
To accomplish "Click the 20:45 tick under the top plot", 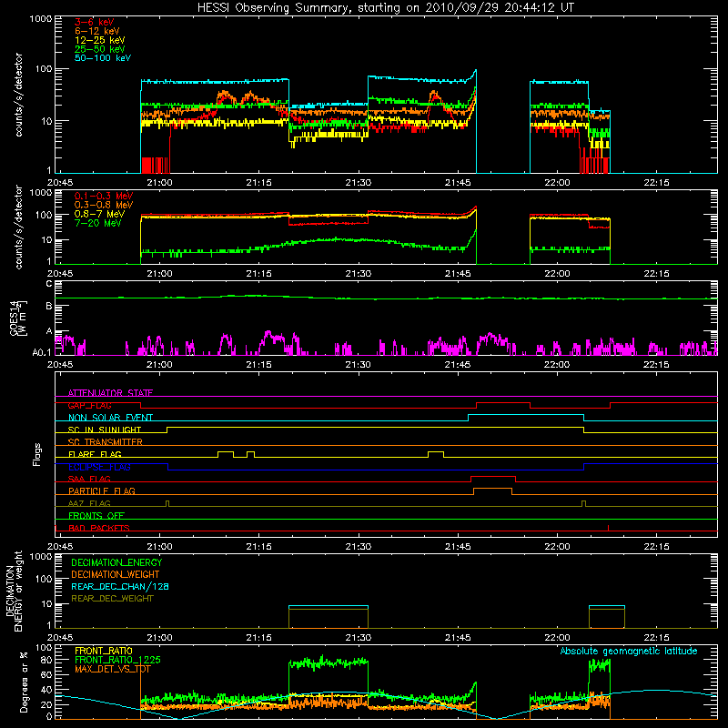I will [60, 183].
